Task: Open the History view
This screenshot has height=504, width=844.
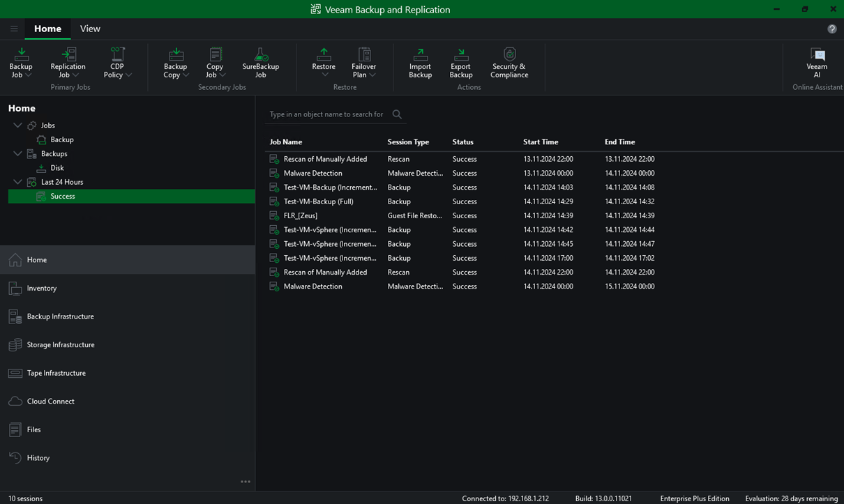Action: click(x=128, y=458)
